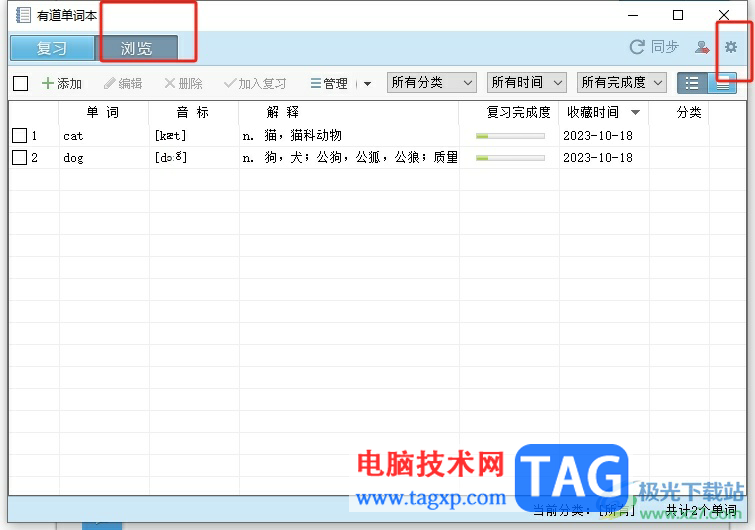Close the 有道单词本 window
755x530 pixels.
click(724, 15)
